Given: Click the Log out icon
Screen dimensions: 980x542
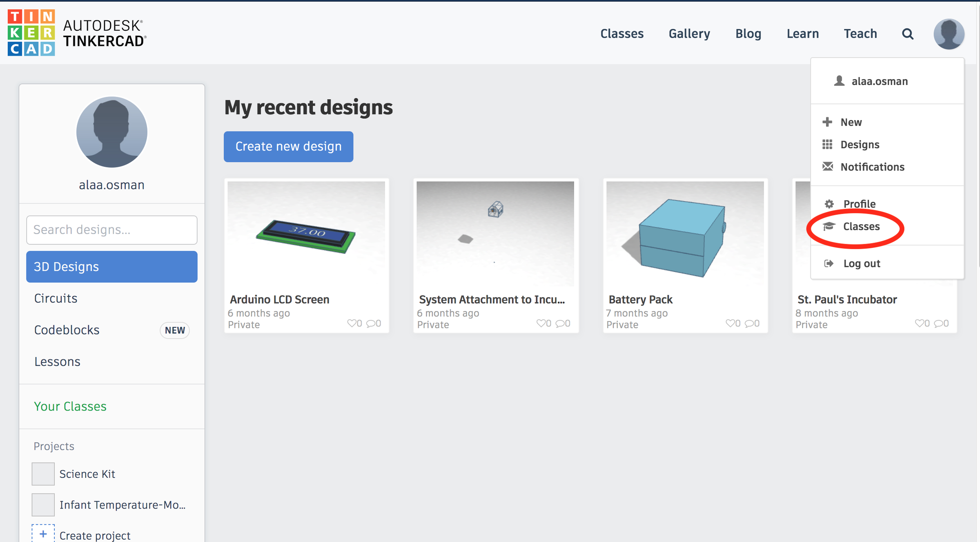Looking at the screenshot, I should (829, 263).
